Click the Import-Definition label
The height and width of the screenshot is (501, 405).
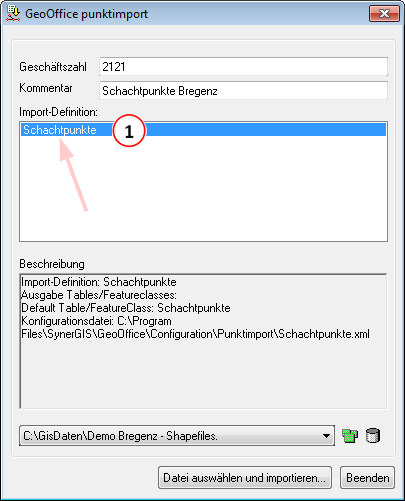(58, 112)
